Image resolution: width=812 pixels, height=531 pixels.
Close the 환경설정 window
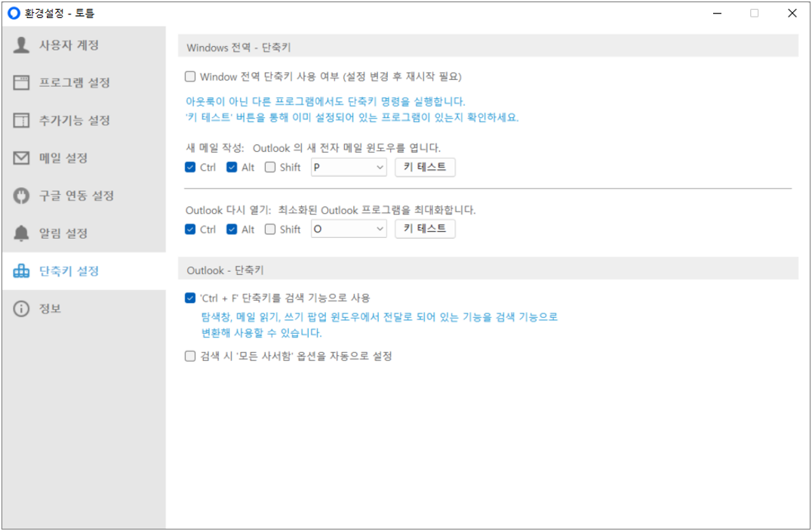tap(792, 13)
